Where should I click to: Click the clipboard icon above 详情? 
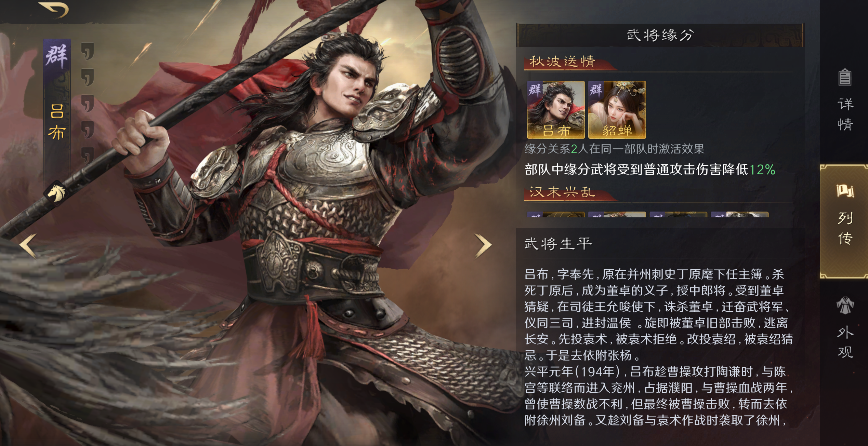[x=845, y=77]
